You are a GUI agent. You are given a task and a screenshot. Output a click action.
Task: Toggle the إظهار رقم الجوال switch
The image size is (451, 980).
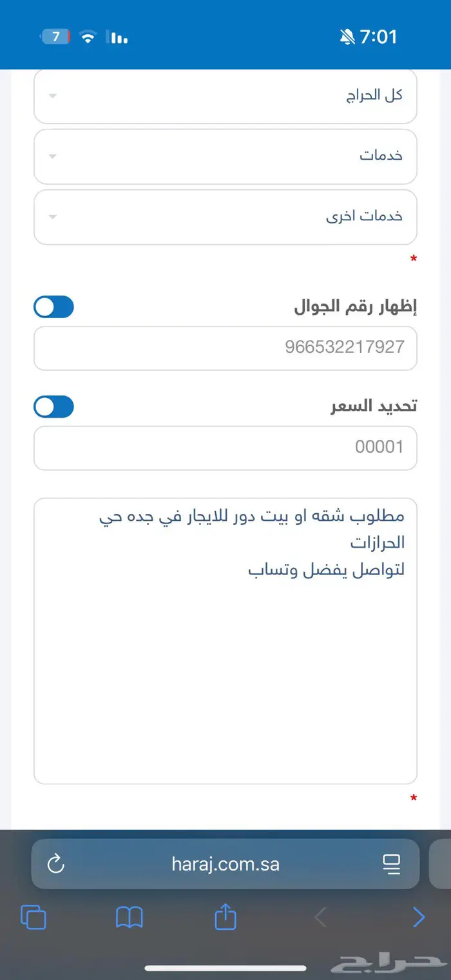tap(54, 307)
